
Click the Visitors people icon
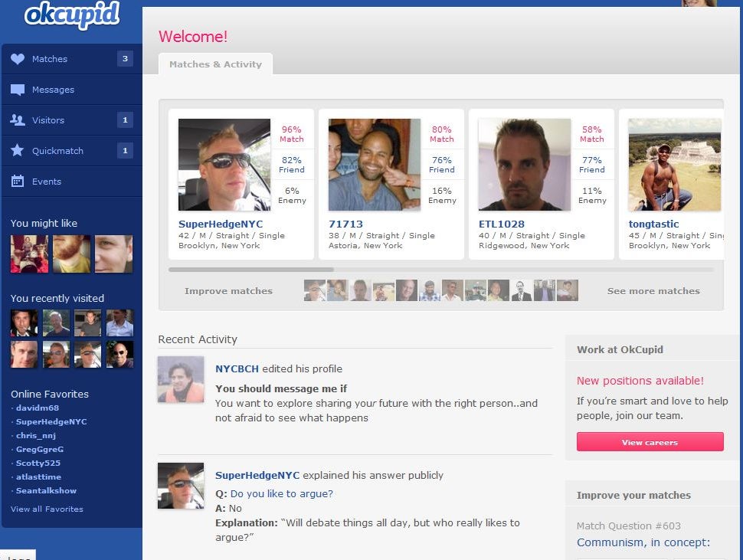coord(18,120)
